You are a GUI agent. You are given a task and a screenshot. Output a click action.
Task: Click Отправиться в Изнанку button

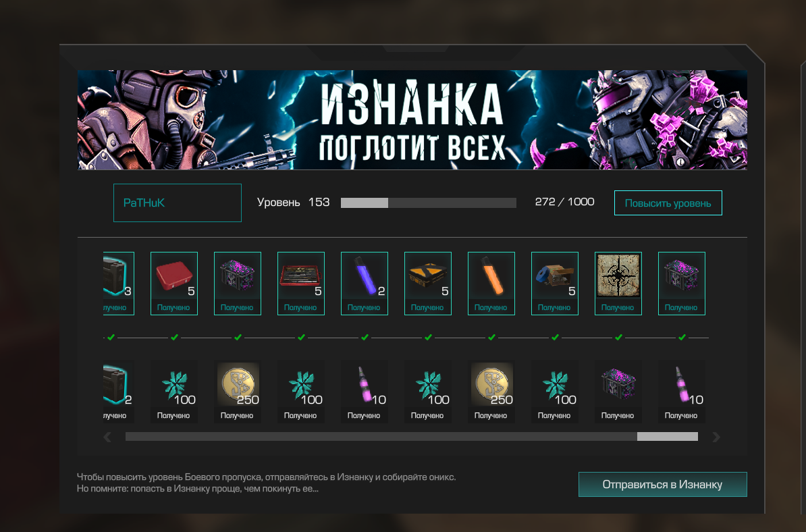663,484
